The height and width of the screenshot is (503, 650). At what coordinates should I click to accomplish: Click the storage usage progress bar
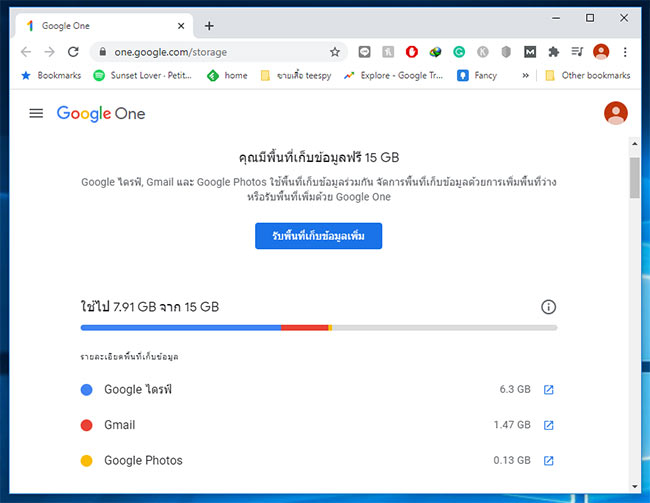click(x=319, y=328)
